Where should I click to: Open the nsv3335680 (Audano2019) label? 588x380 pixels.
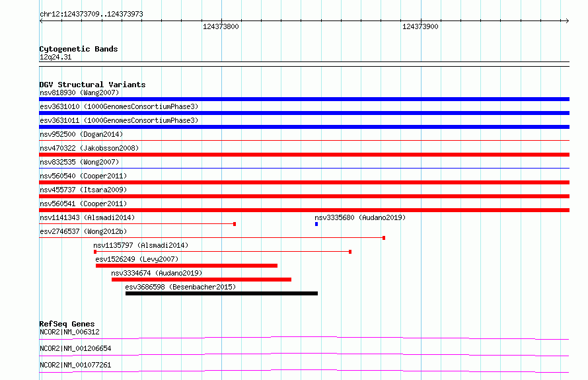click(x=360, y=217)
